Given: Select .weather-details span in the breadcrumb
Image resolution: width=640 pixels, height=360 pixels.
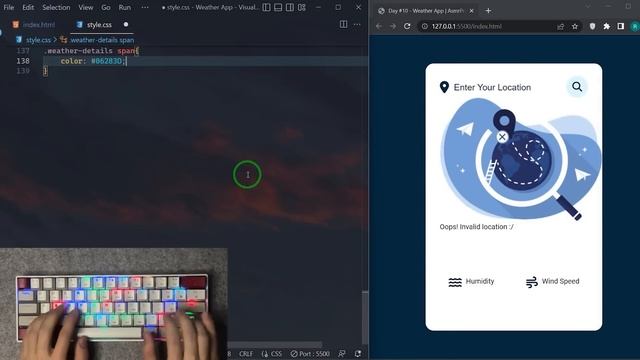Looking at the screenshot, I should [102, 40].
